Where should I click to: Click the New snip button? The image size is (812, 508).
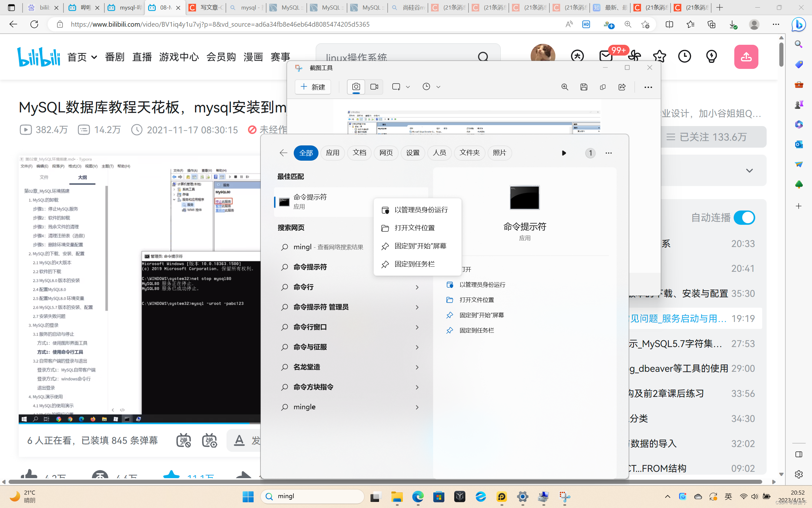313,87
